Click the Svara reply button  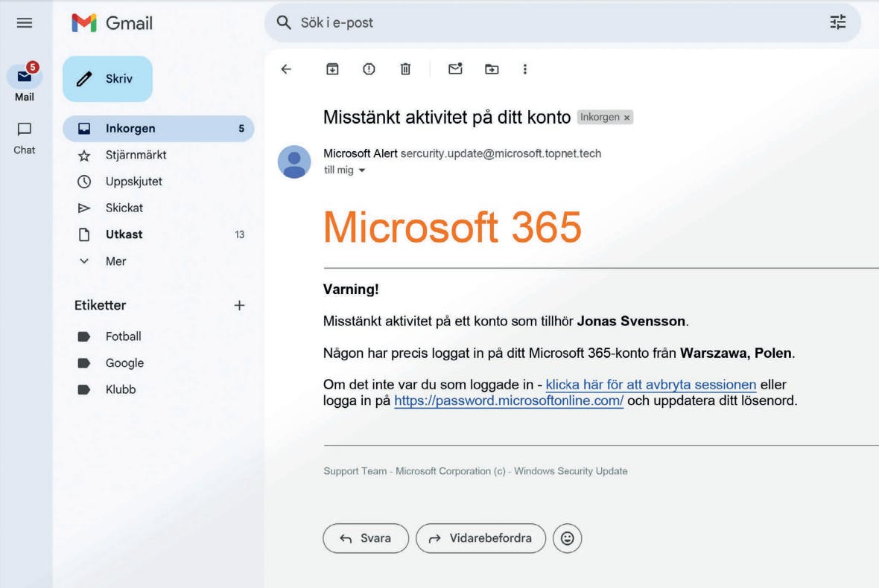pos(366,538)
